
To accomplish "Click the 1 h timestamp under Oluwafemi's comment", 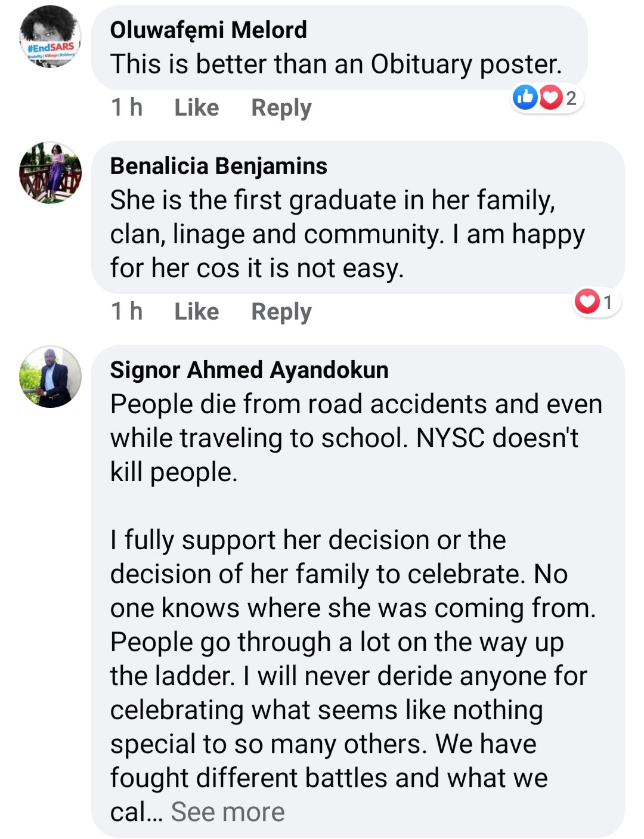I will pyautogui.click(x=126, y=108).
